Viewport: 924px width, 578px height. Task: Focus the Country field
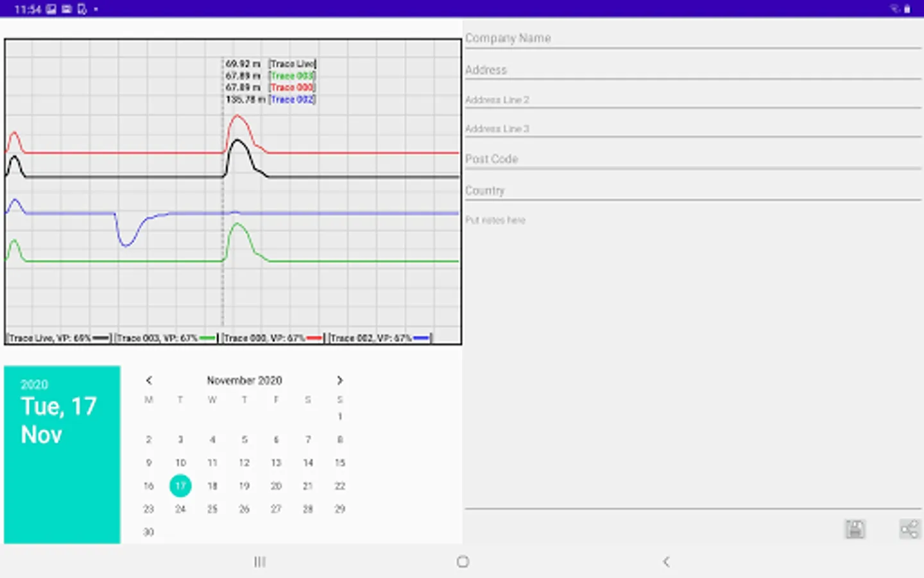pos(693,190)
